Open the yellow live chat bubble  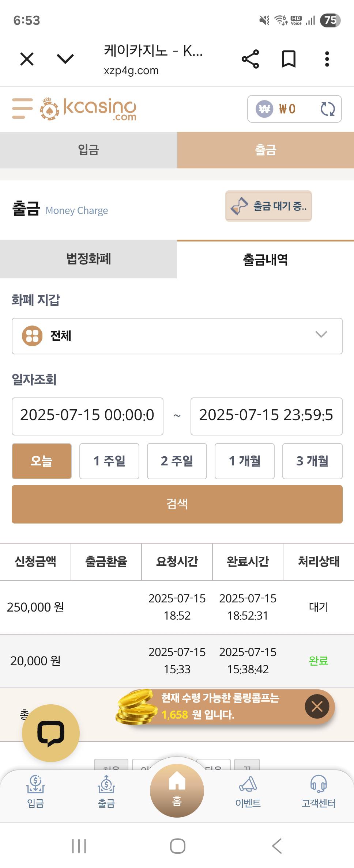click(51, 733)
